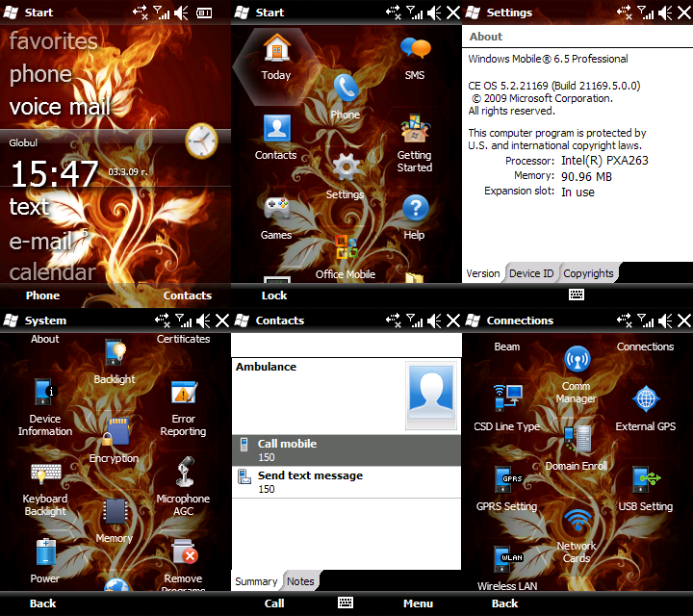Tap the Lock softkey in Start menu
This screenshot has height=616, width=693.
click(274, 295)
